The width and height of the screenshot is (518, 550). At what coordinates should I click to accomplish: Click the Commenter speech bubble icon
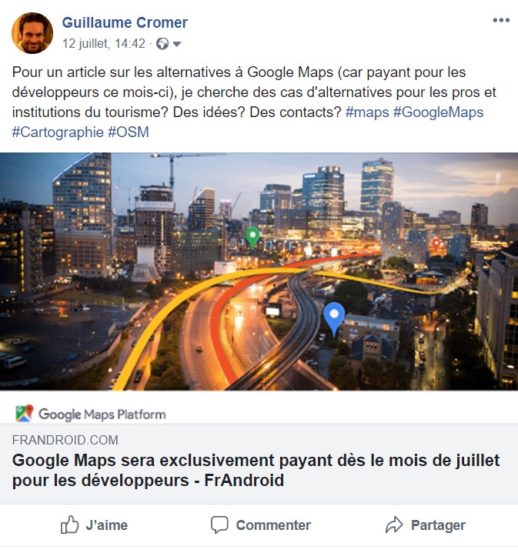(220, 525)
